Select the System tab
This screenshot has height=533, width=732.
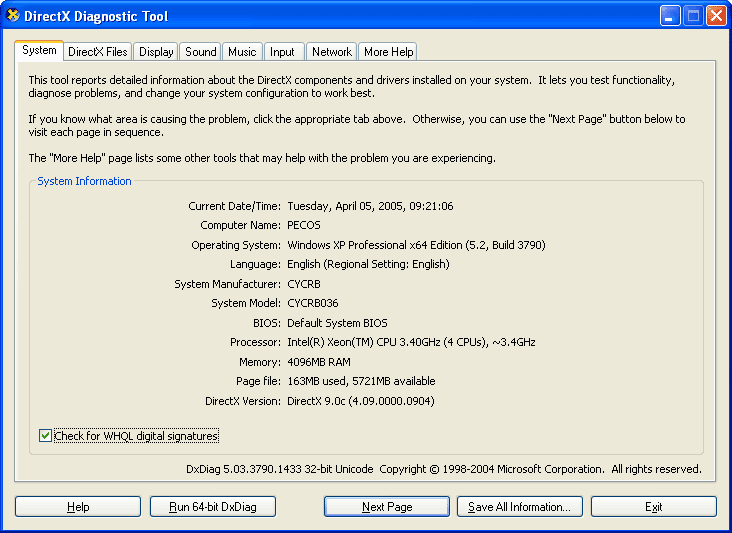click(x=39, y=50)
